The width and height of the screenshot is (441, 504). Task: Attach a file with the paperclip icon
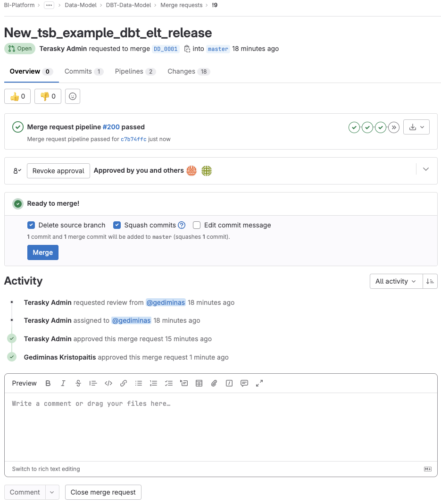point(214,383)
